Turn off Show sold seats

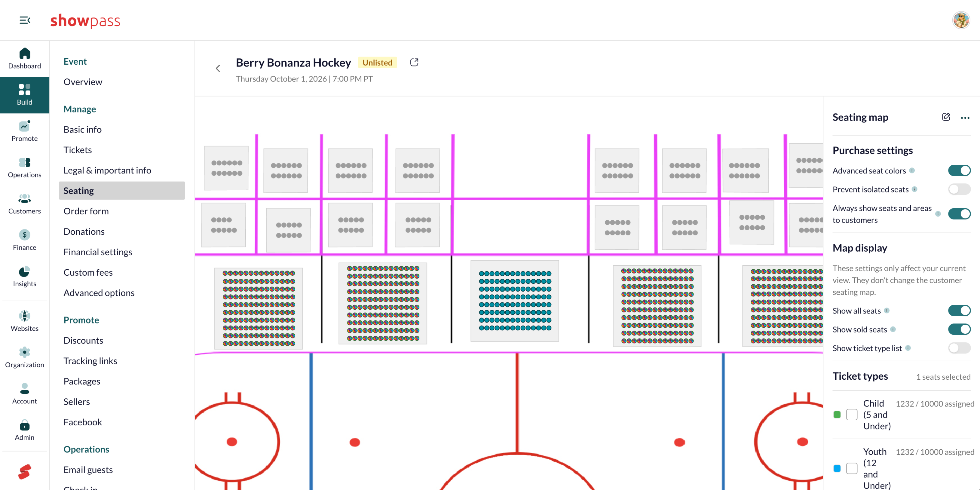point(959,329)
